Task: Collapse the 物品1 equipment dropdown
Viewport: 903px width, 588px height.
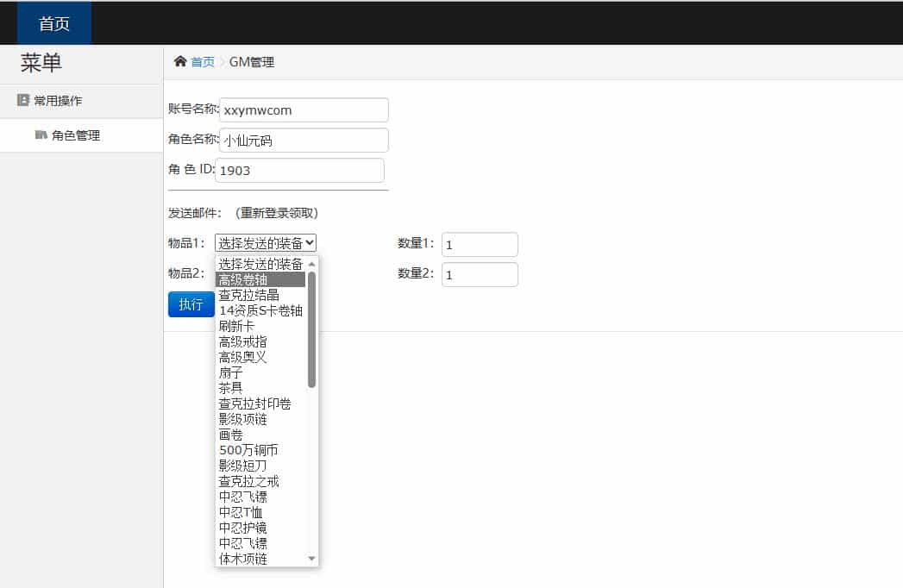Action: tap(266, 243)
